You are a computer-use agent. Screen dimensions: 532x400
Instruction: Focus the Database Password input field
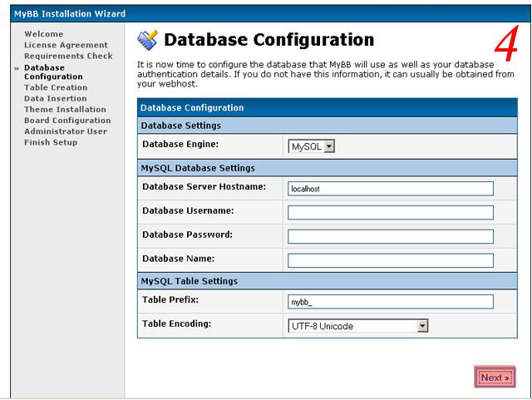(x=391, y=236)
